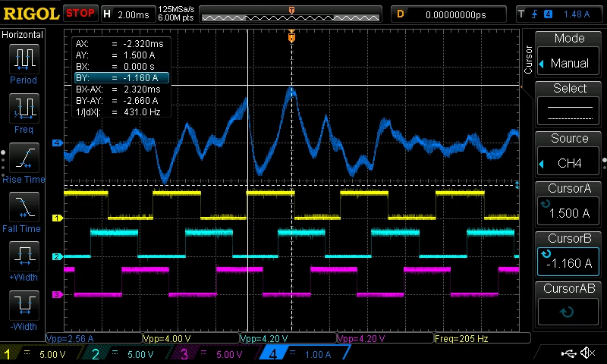Select the +Width measurement icon
This screenshot has height=364, width=607.
[24, 256]
